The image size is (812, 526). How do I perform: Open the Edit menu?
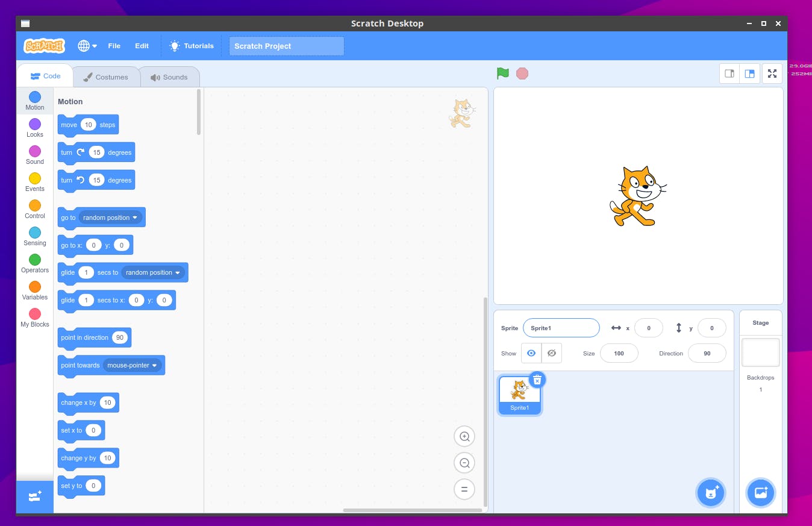click(x=142, y=46)
